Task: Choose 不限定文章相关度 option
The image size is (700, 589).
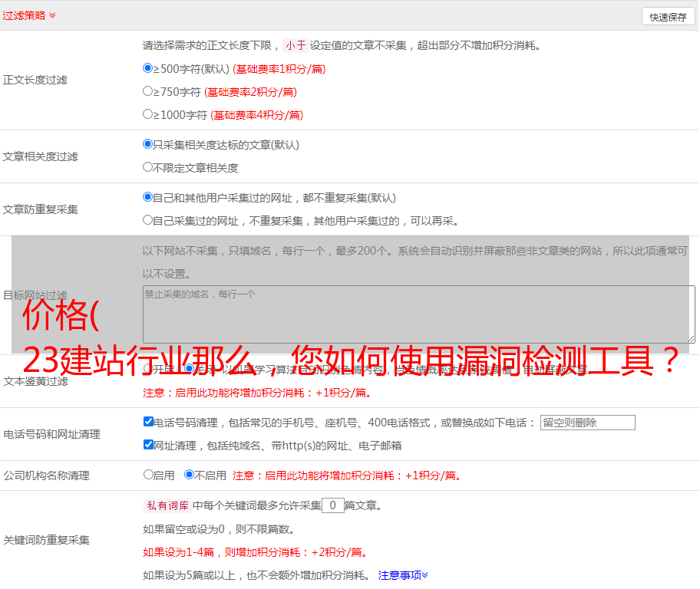Action: tap(148, 167)
